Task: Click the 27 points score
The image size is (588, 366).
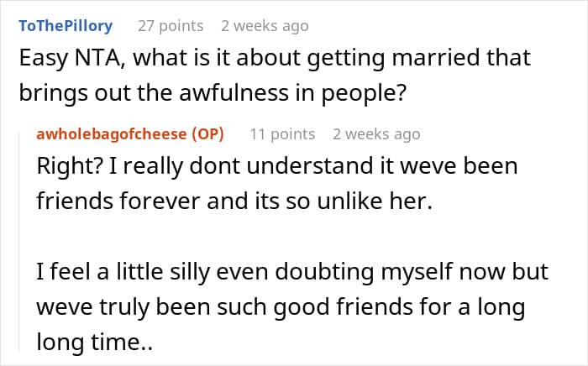Action: 171,26
